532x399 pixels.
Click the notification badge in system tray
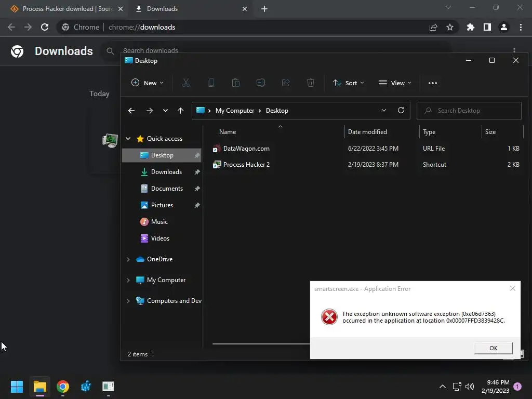(x=517, y=387)
